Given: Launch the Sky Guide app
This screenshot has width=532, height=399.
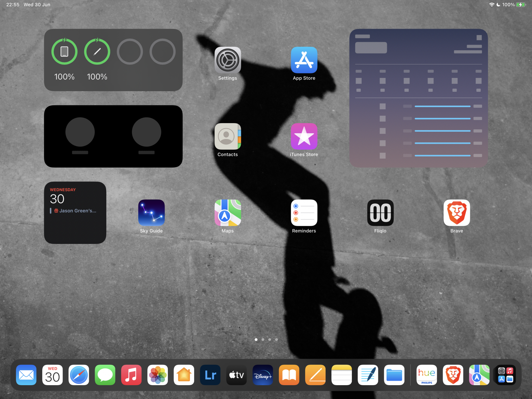Looking at the screenshot, I should pos(151,213).
